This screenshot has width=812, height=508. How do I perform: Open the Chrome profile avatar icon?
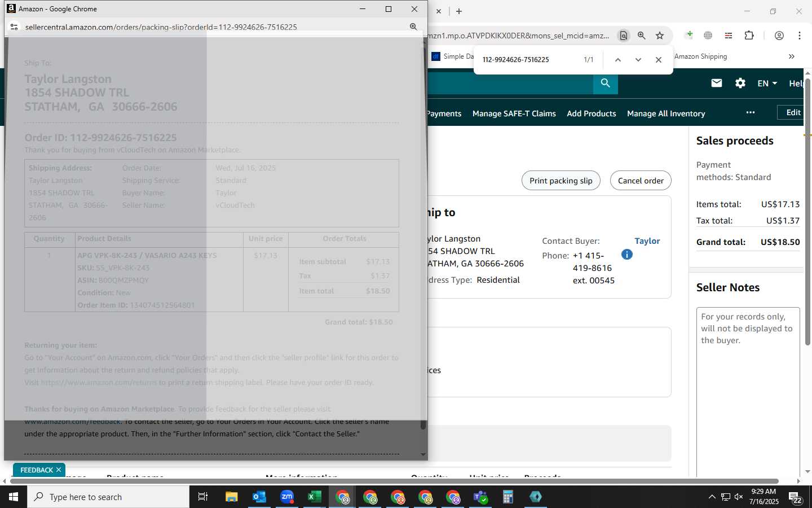[x=779, y=36]
